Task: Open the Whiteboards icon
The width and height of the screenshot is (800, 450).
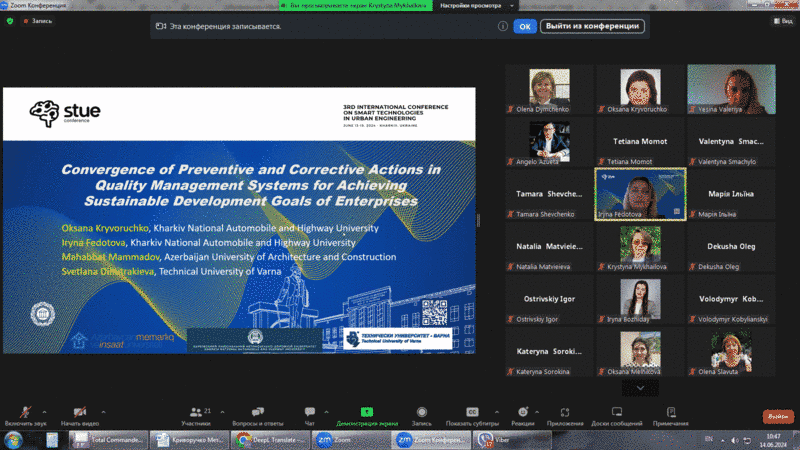Action: coord(617,412)
